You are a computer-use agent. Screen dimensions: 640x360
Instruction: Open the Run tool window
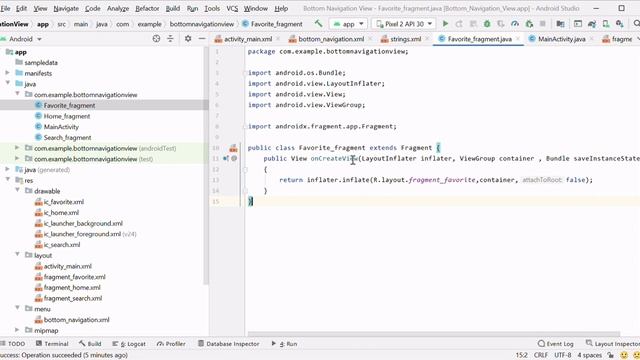pos(284,344)
